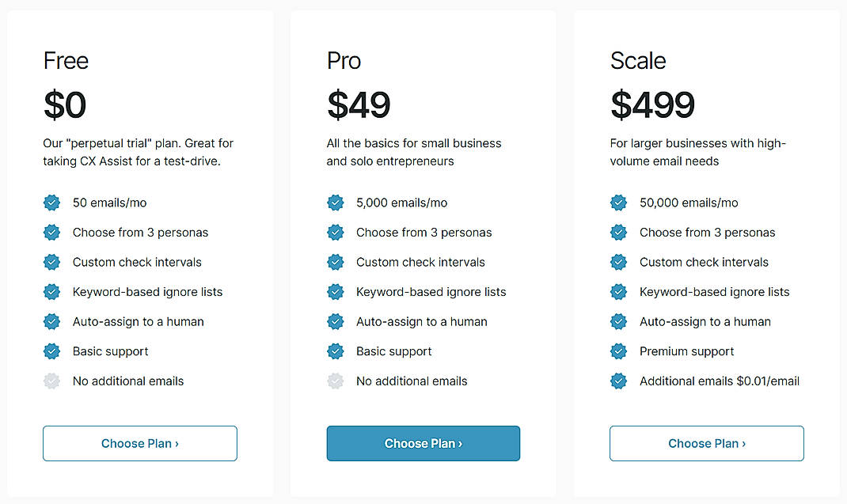Click the badge beside Keyword-based ignore lists in Pro
Viewport: 847px width, 504px height.
click(335, 291)
